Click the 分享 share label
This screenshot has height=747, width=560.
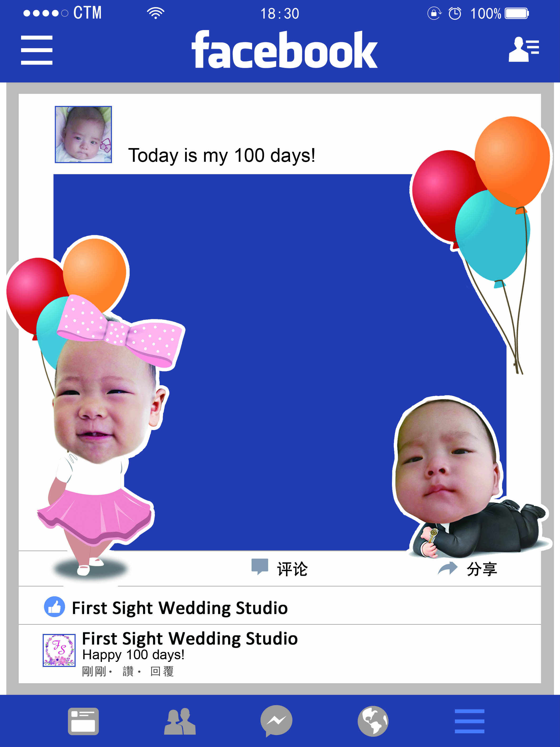tap(482, 569)
